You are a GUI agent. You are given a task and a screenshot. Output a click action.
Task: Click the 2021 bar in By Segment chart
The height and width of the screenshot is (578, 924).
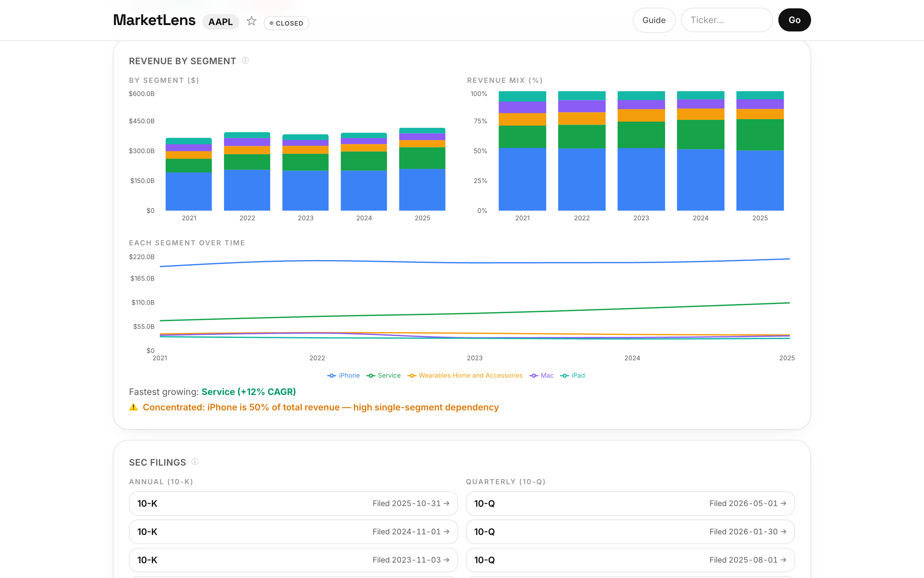189,174
